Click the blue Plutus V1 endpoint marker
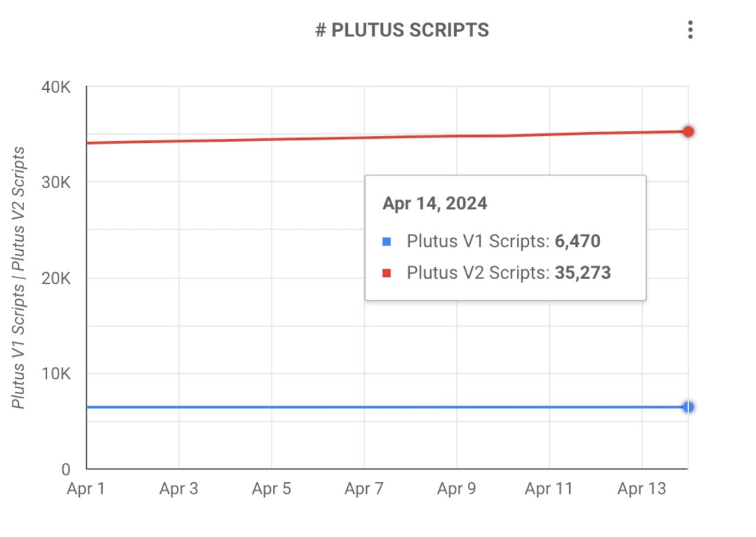The height and width of the screenshot is (537, 756). click(x=688, y=407)
